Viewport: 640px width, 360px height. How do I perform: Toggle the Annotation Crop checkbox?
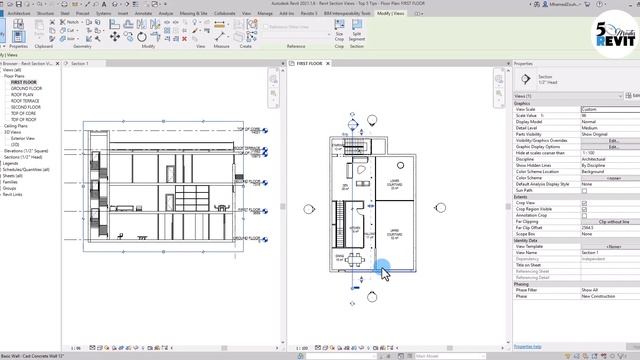coord(584,216)
